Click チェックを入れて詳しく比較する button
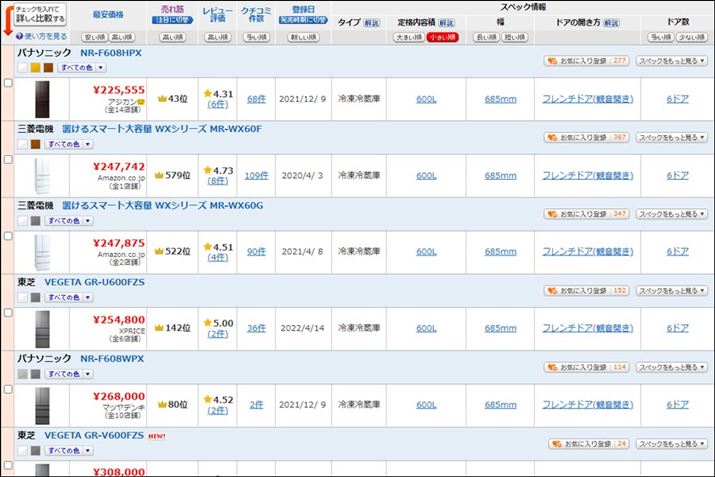This screenshot has height=477, width=715. click(x=40, y=14)
